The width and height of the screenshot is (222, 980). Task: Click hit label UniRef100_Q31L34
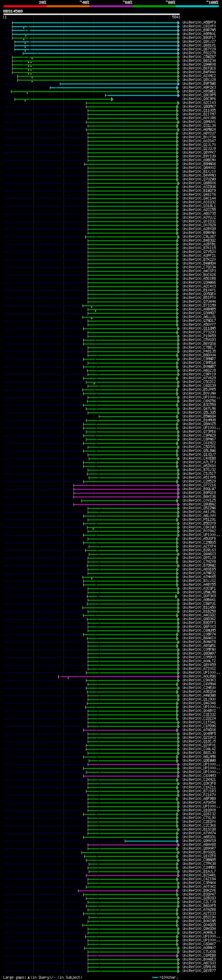tap(199, 125)
